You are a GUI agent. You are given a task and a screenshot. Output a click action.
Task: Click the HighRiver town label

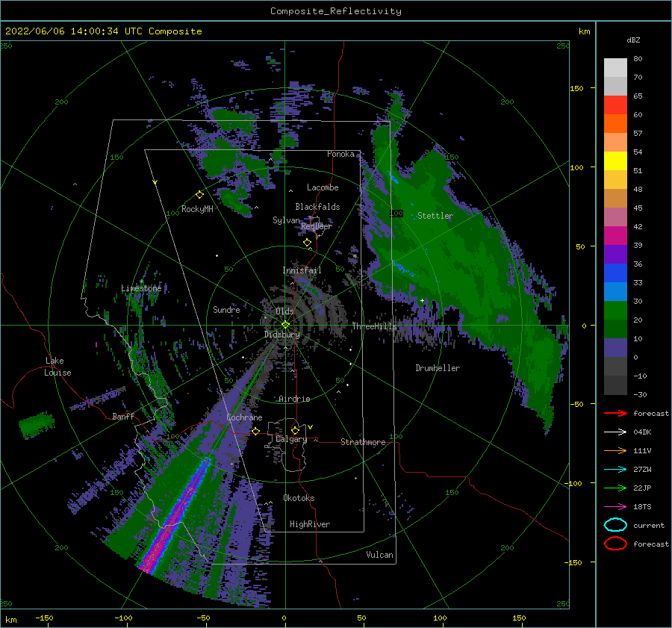pos(310,524)
